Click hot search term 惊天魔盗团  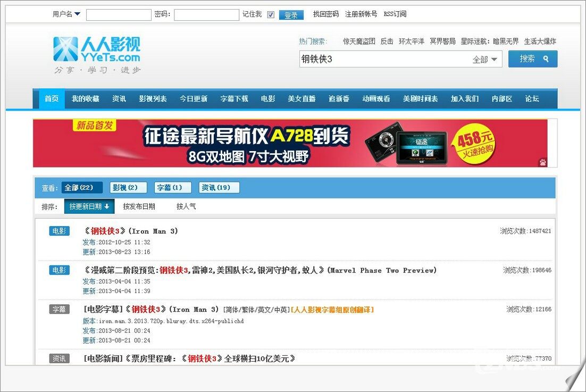(359, 41)
